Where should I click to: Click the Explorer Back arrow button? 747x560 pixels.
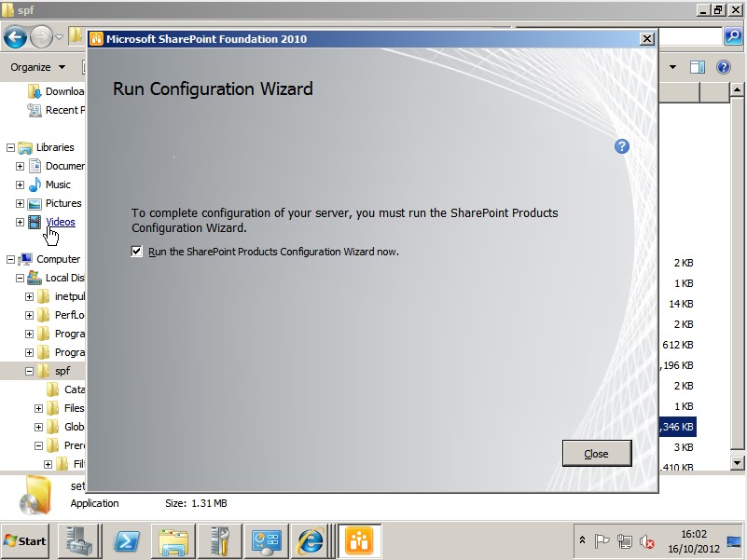point(15,37)
